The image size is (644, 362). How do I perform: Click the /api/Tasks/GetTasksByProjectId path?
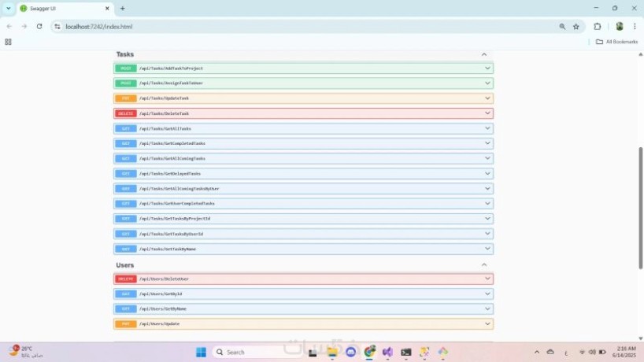point(175,219)
